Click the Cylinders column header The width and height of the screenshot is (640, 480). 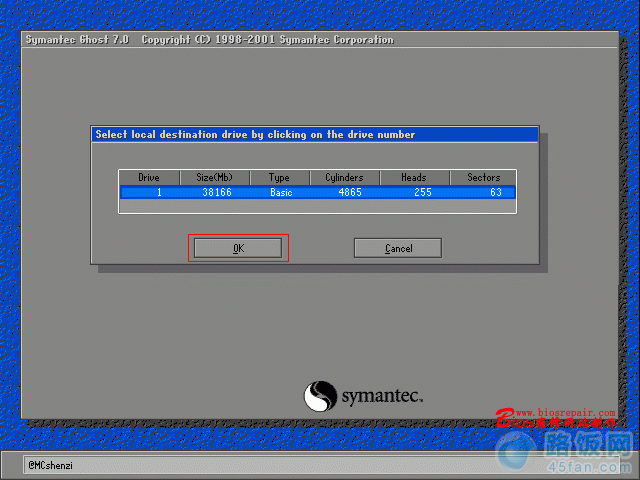tap(345, 178)
